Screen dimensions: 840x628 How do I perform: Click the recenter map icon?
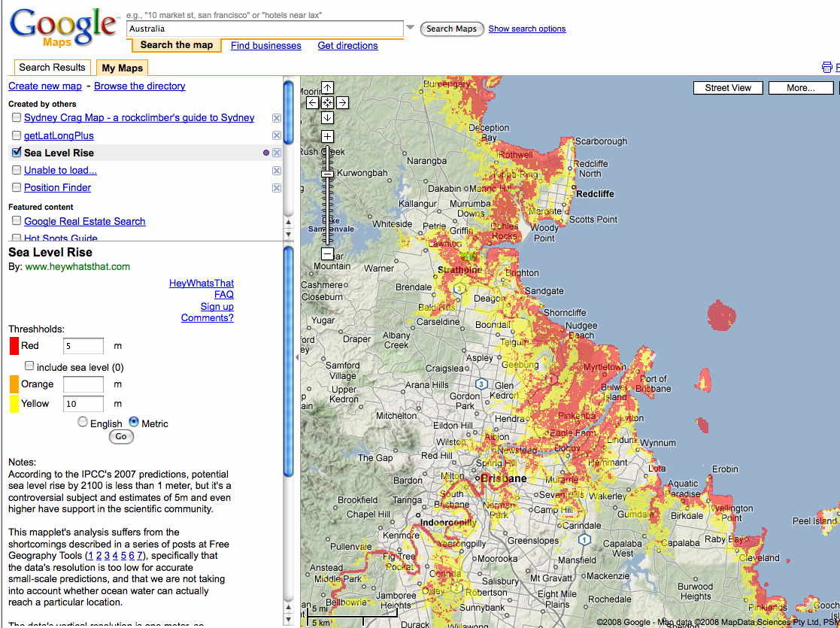click(327, 102)
